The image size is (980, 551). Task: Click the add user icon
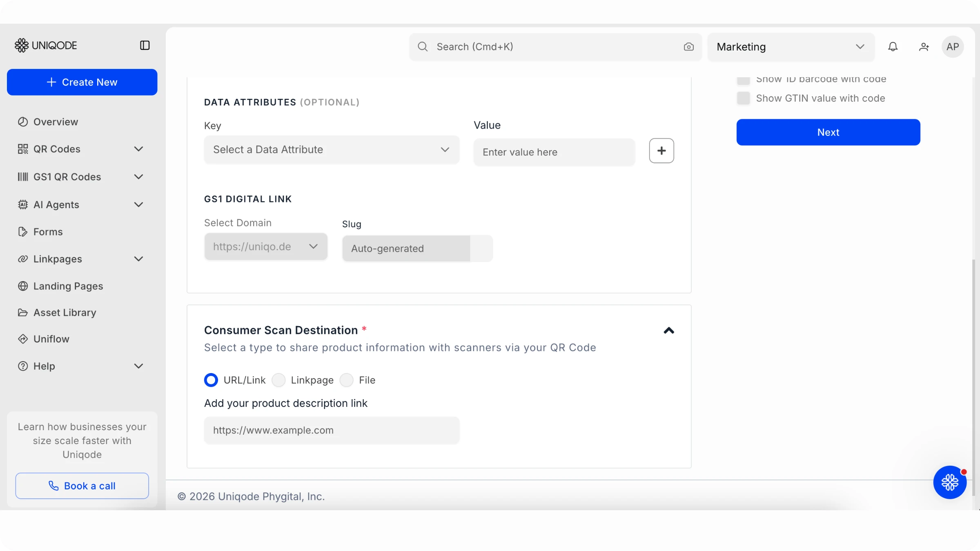click(x=924, y=47)
